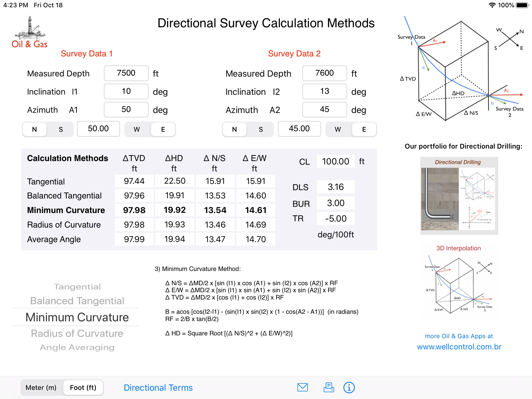Viewport: 532px width, 399px height.
Task: Switch units to Meter (m)
Action: (x=41, y=388)
